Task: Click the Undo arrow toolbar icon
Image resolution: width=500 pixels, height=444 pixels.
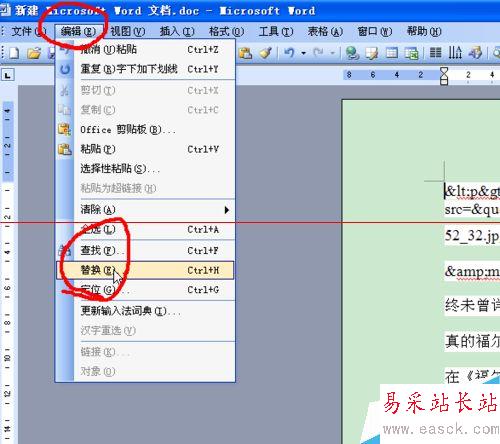Action: (x=289, y=53)
